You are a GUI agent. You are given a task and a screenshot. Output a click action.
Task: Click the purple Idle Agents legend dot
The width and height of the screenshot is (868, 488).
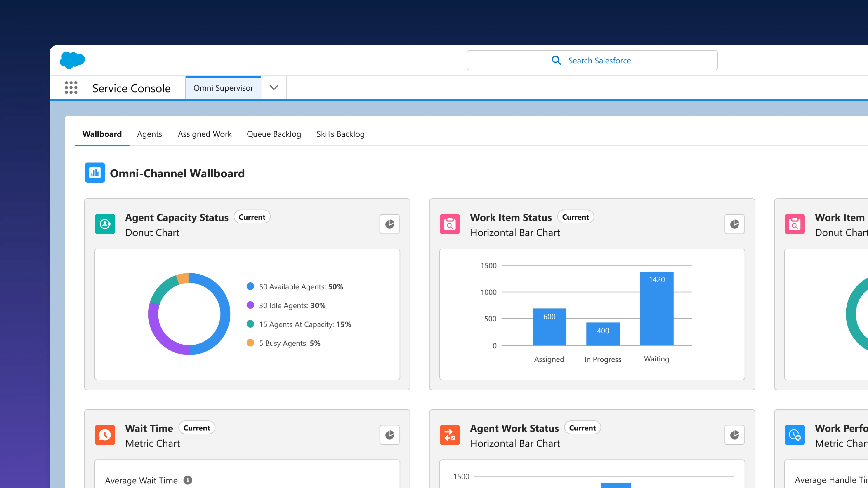[250, 305]
